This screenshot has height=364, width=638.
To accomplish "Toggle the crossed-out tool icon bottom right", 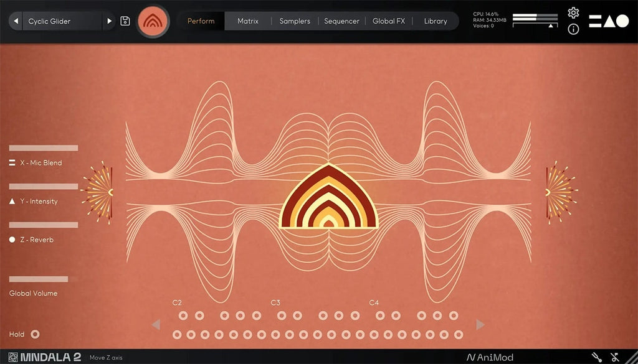I will click(615, 357).
